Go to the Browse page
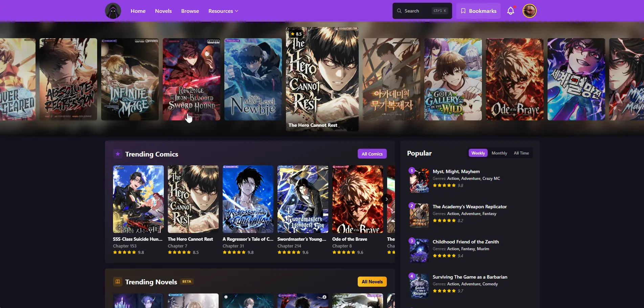 coord(190,11)
